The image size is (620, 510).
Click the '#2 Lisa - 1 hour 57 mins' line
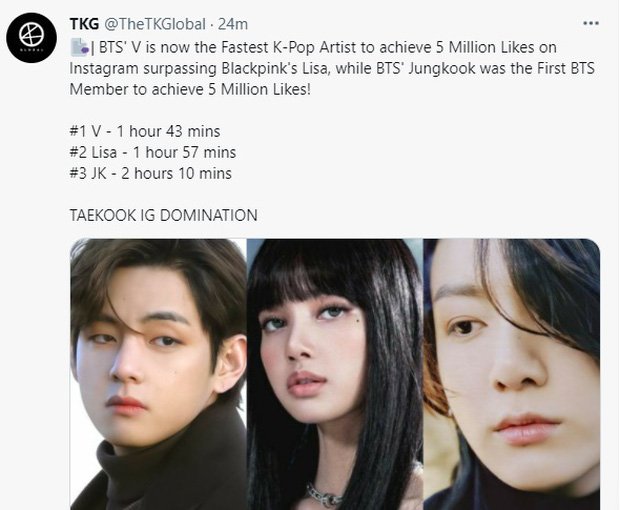tap(153, 152)
